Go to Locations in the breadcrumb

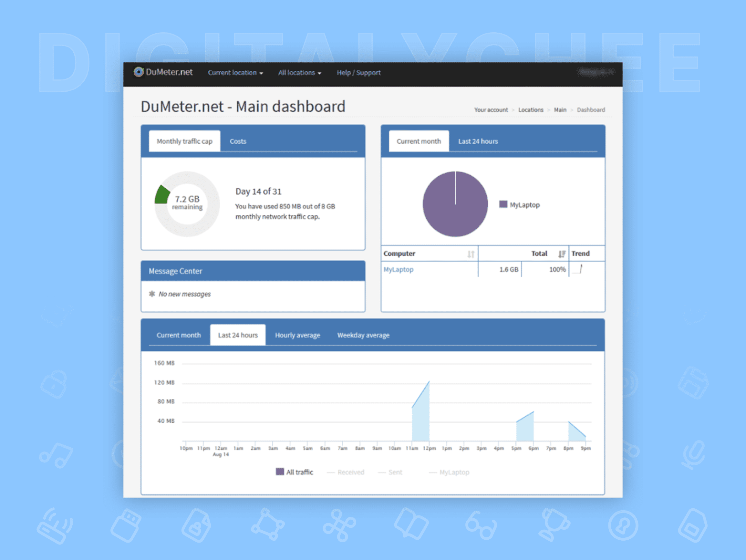coord(531,110)
